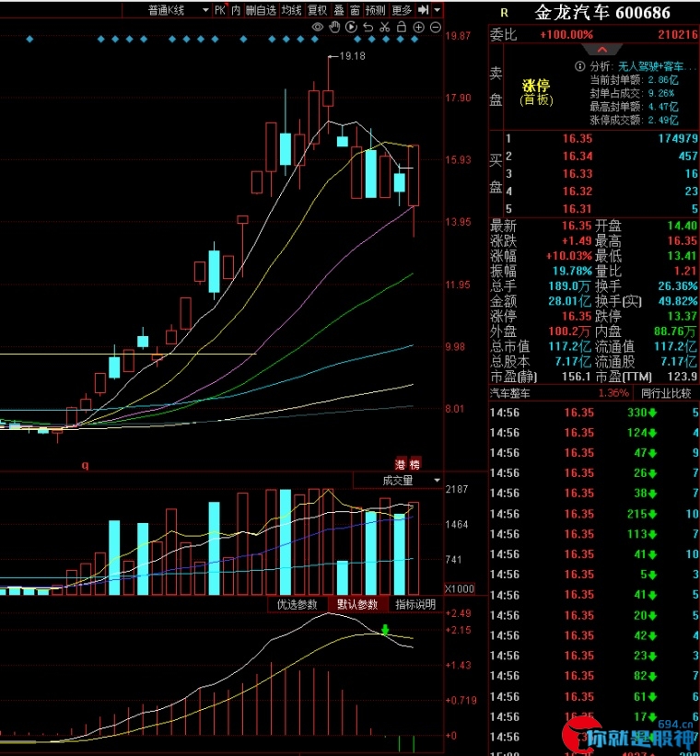The image size is (700, 756).
Task: Remove stock via 删自选 button
Action: [x=261, y=10]
